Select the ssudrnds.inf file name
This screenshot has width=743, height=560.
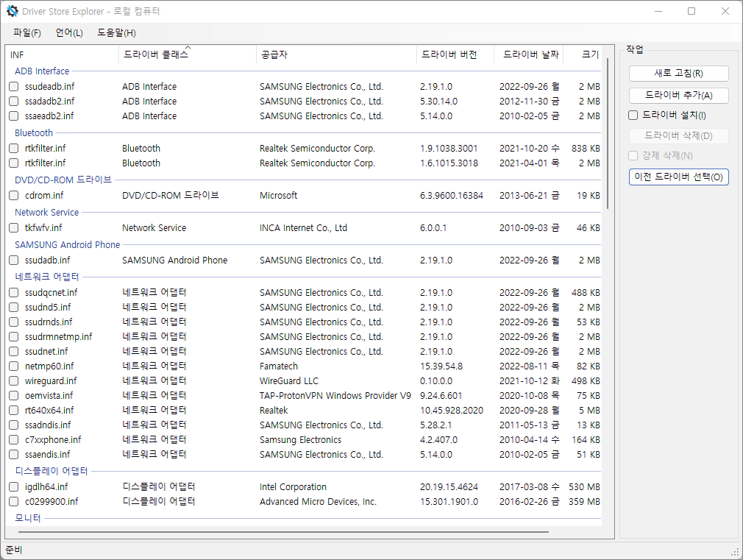[x=49, y=322]
